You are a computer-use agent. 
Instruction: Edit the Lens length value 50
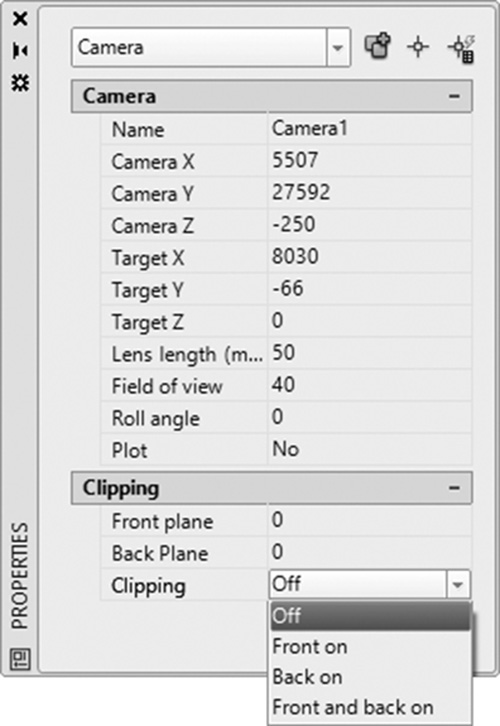click(x=369, y=353)
